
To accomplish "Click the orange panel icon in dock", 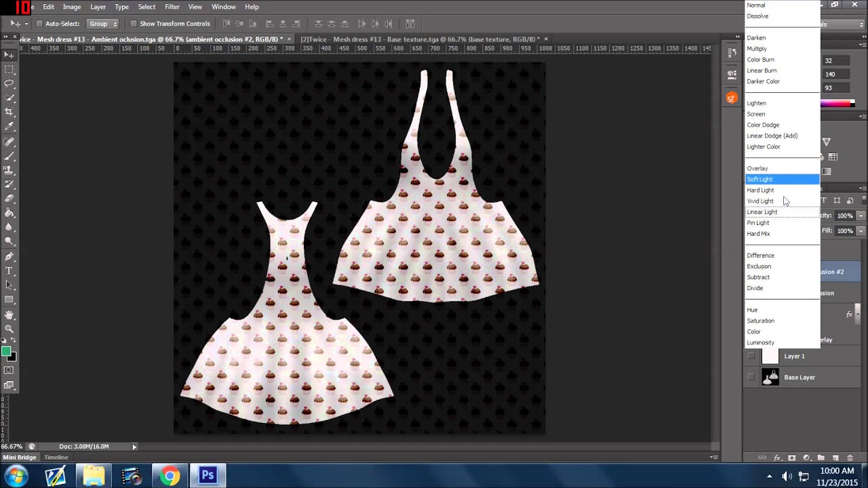I will coord(731,98).
